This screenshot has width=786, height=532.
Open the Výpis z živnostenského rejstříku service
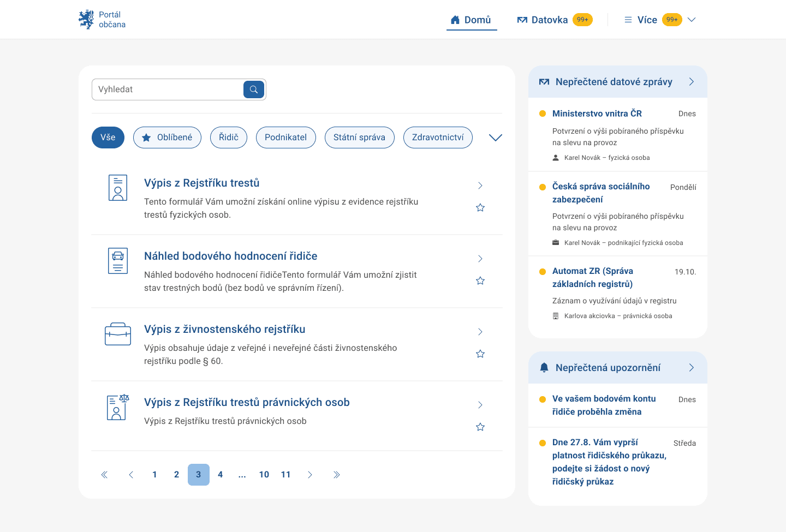tap(224, 329)
